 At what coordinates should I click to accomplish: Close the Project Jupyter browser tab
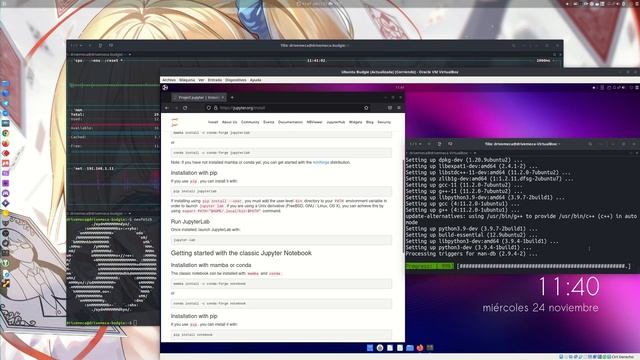(222, 98)
